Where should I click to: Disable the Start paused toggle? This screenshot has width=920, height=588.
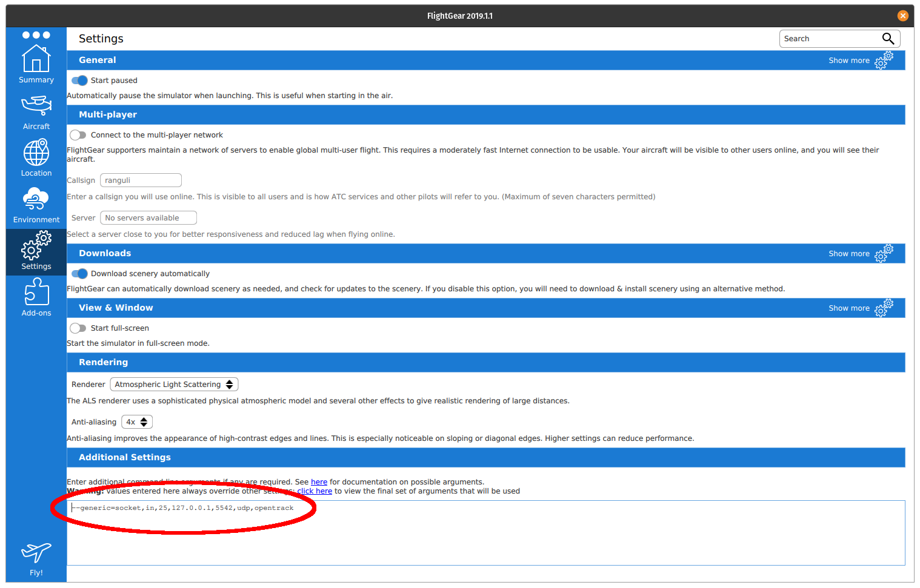(x=79, y=81)
